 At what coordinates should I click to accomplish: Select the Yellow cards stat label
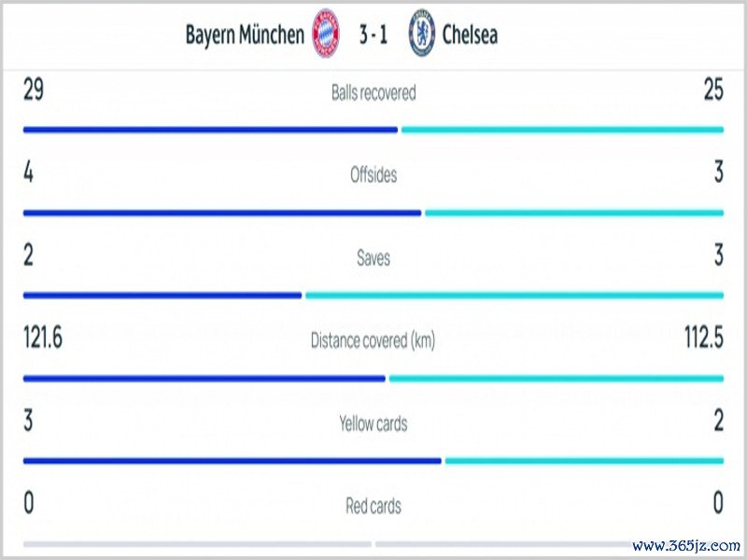coord(373,424)
